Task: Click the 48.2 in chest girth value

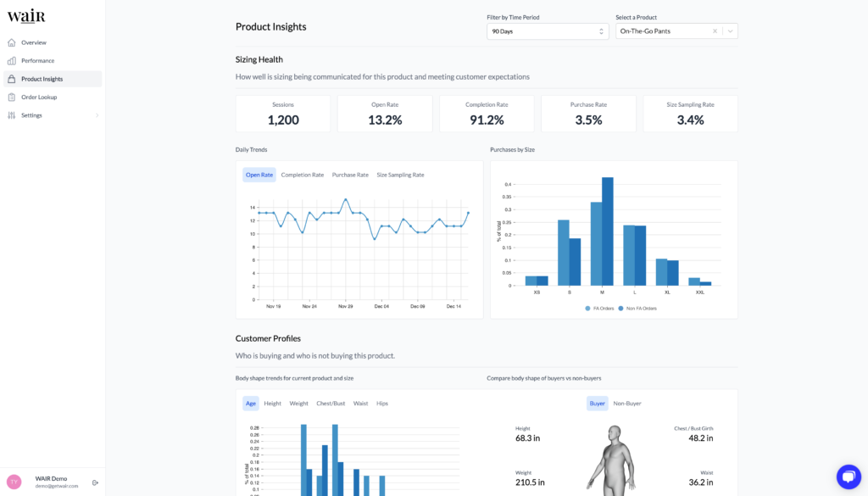Action: pos(700,438)
